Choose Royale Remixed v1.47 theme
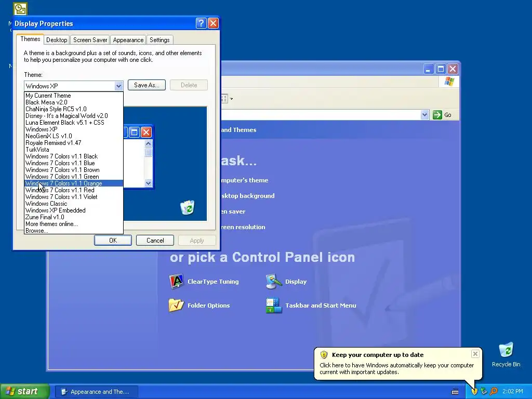The width and height of the screenshot is (532, 399). (x=74, y=143)
